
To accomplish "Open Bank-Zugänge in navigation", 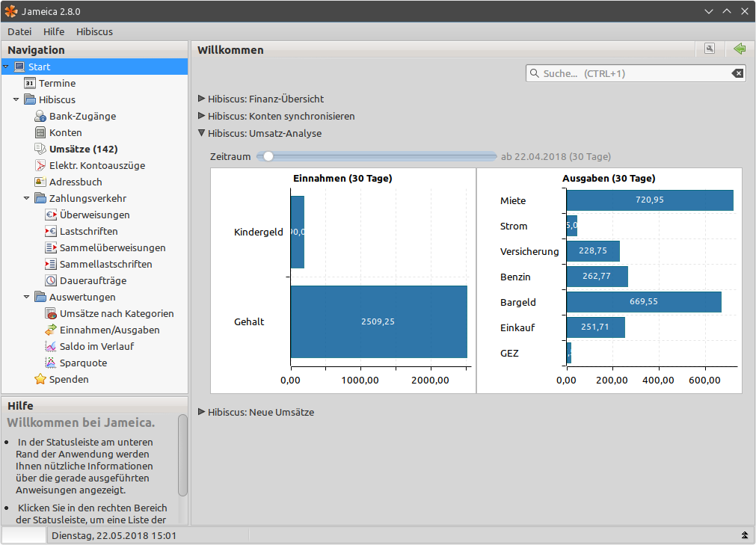I will tap(82, 116).
